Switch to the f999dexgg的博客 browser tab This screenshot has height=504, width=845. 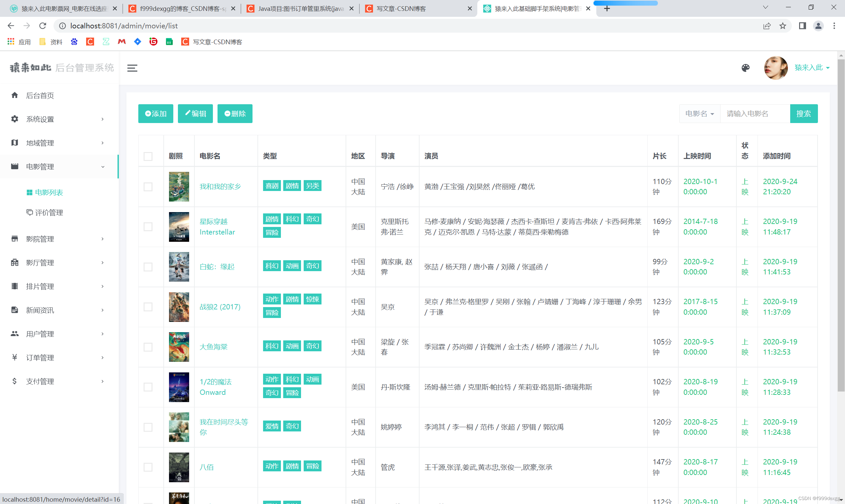tap(182, 9)
